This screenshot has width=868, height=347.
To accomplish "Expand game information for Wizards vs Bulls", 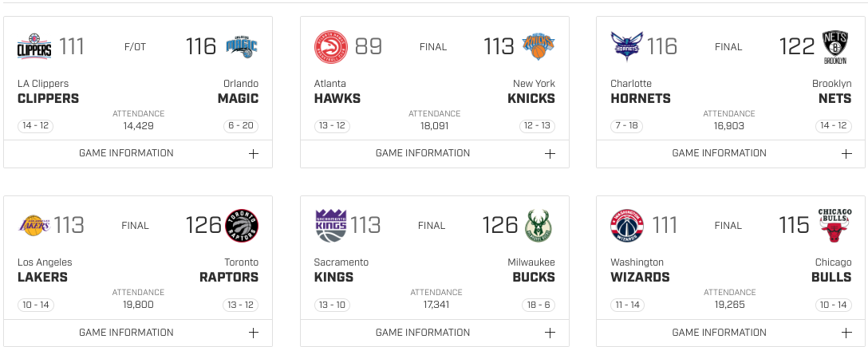I will (x=731, y=333).
